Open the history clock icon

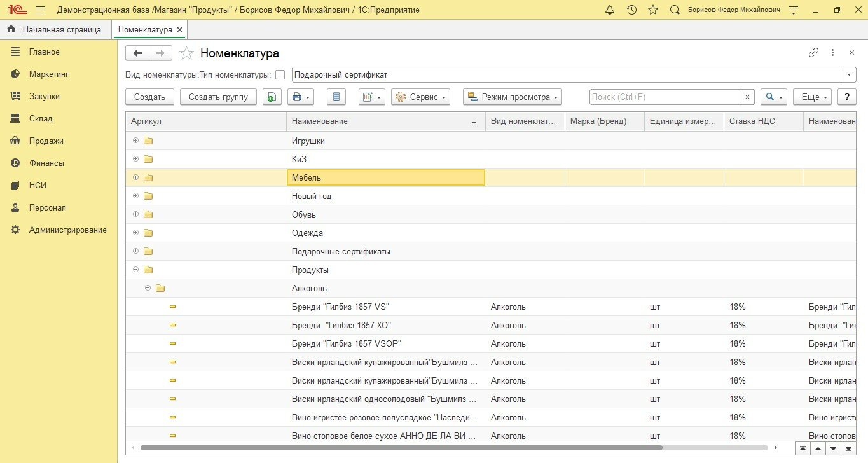631,10
